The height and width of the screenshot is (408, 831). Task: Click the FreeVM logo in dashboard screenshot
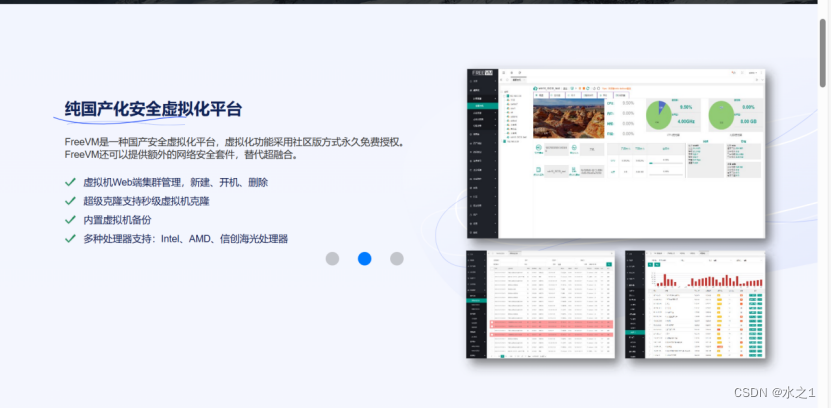point(482,73)
